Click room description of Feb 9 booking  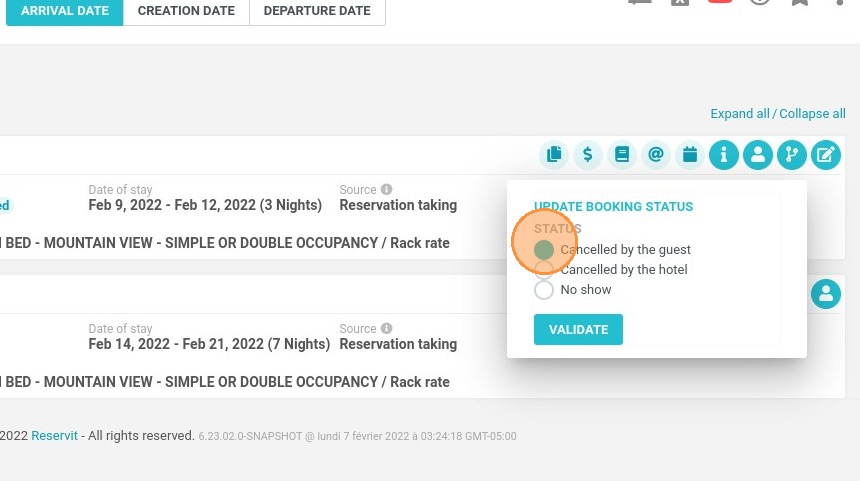tap(225, 243)
